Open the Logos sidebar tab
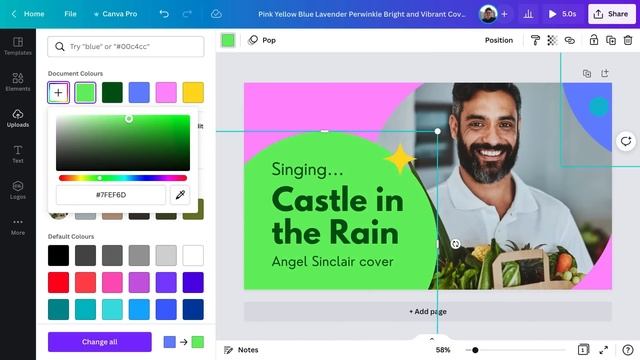This screenshot has width=640, height=360. (18, 190)
